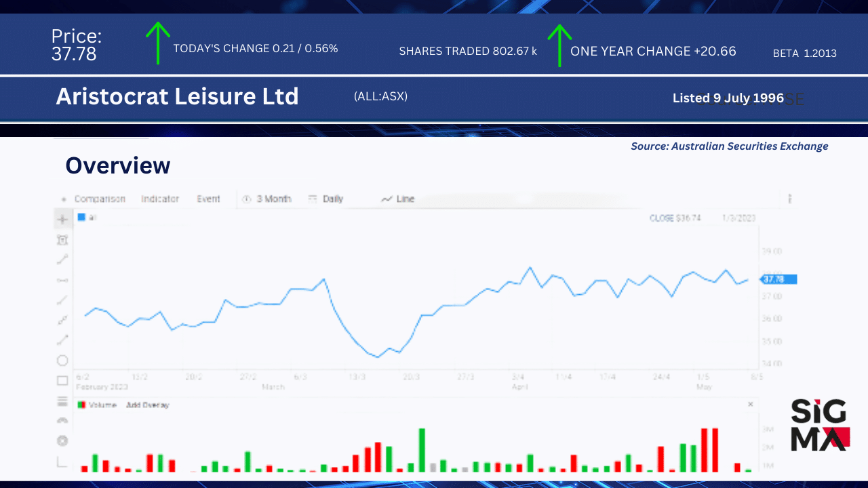Click the 35.00 price axis label
The height and width of the screenshot is (488, 868).
[x=772, y=341]
